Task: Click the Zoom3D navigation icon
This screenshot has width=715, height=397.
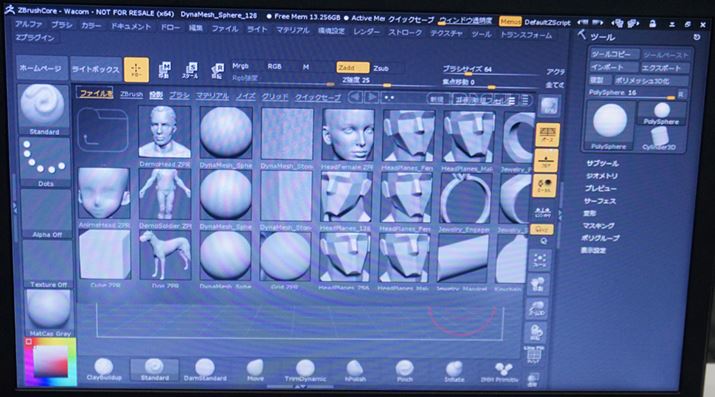Action: point(538,309)
